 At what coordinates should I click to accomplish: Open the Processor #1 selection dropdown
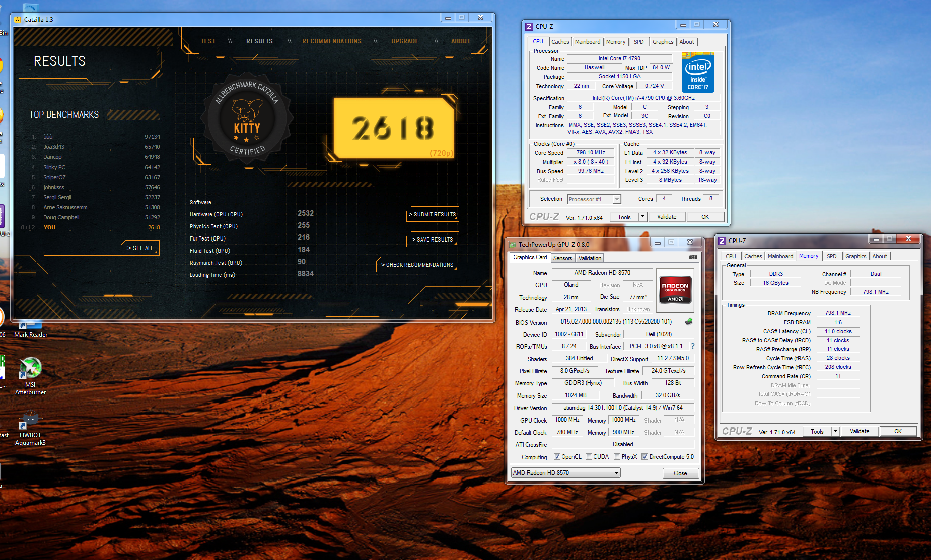pos(594,199)
